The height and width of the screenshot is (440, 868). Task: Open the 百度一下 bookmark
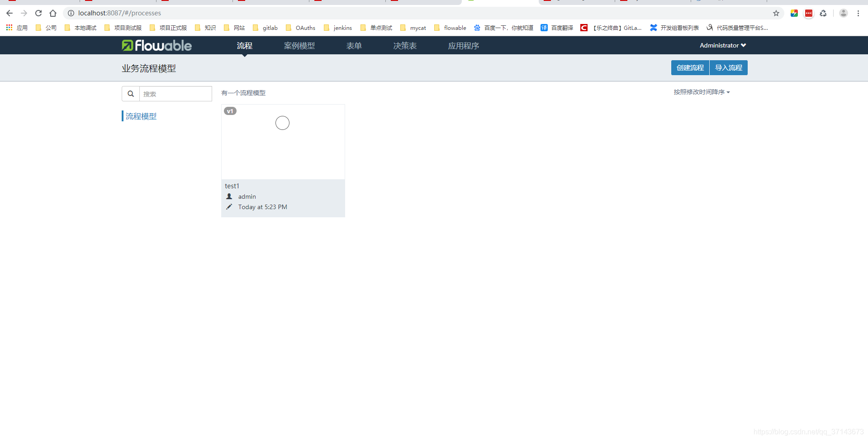click(503, 28)
